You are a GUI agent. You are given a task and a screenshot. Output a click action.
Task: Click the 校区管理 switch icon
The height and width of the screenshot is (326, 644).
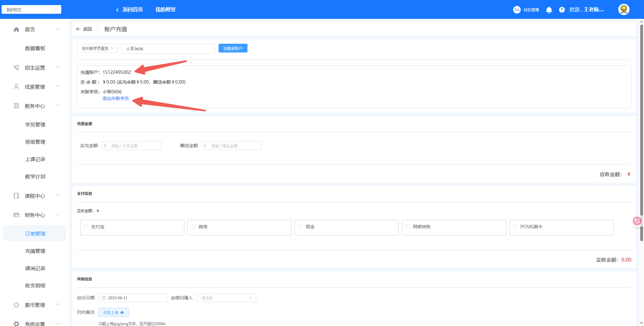pyautogui.click(x=517, y=10)
